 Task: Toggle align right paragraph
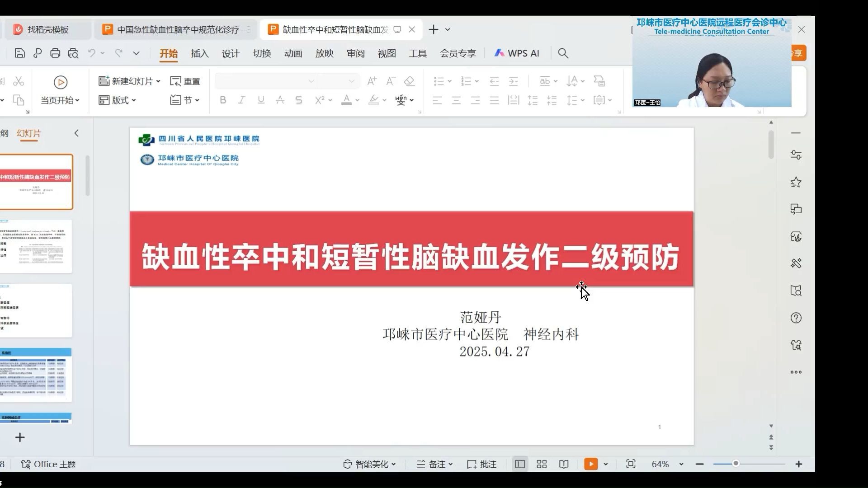coord(475,100)
